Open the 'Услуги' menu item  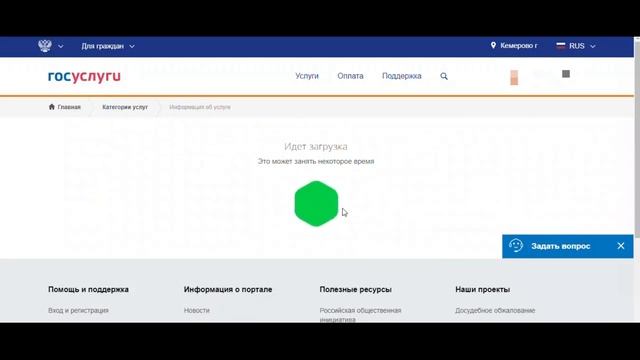[x=307, y=76]
